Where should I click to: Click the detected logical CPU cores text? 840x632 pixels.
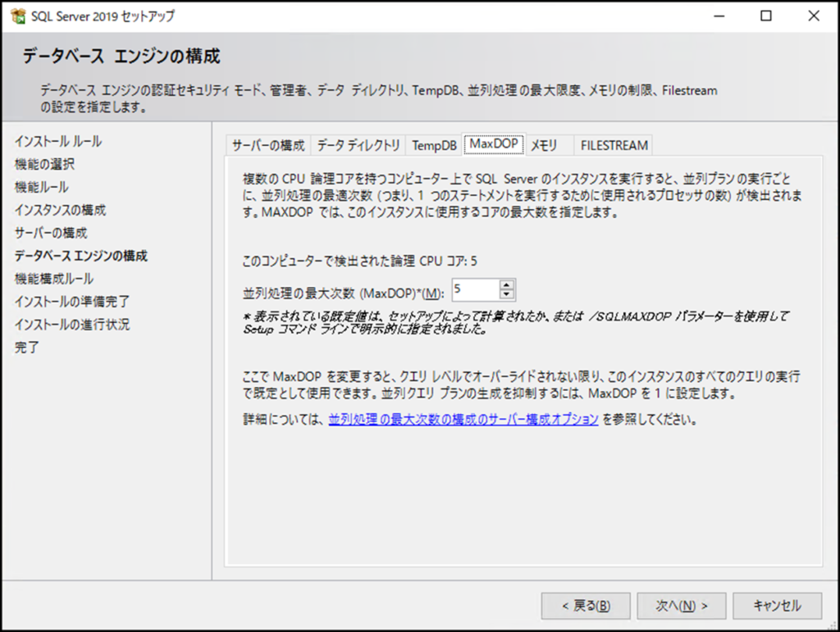(359, 261)
